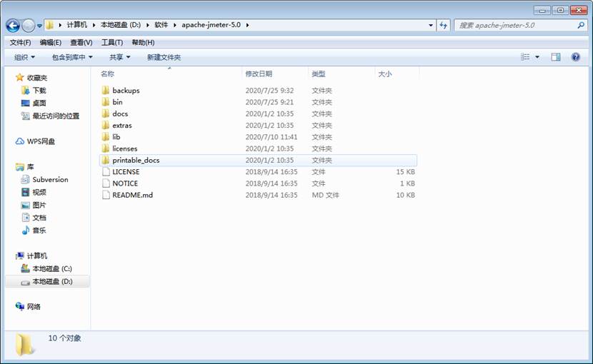Click the Back navigation arrow

pyautogui.click(x=12, y=26)
